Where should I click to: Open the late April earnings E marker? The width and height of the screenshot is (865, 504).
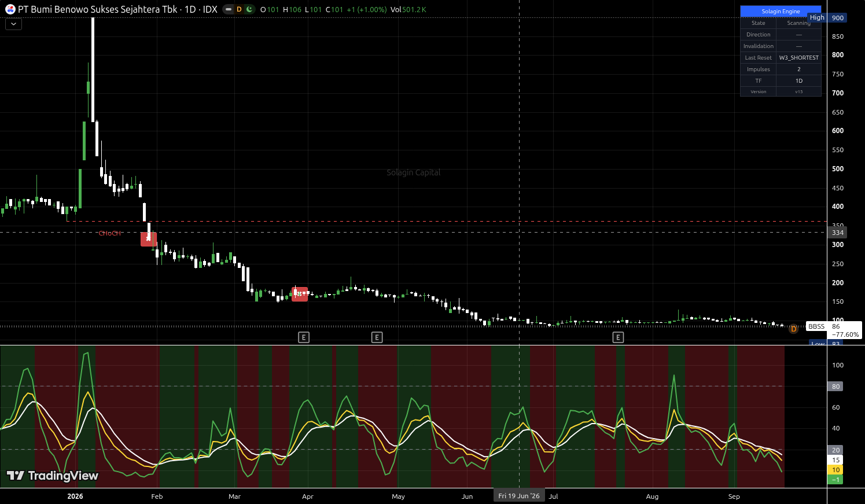[377, 337]
